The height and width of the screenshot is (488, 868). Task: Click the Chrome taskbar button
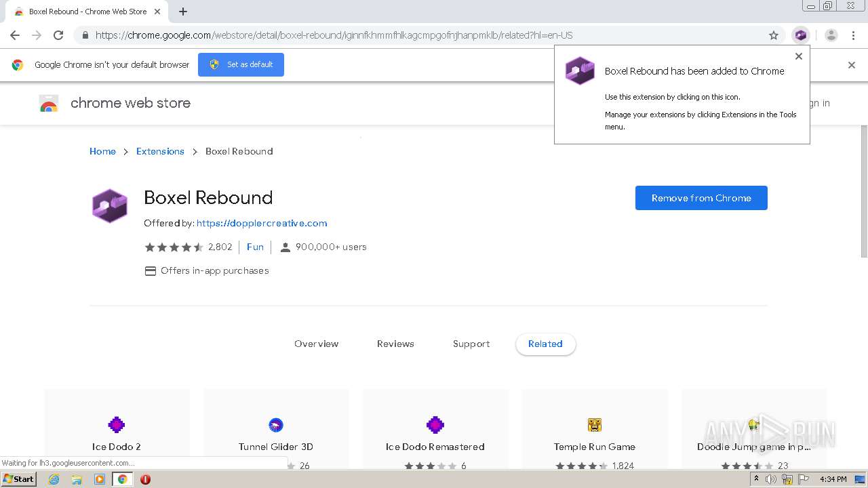pyautogui.click(x=122, y=479)
